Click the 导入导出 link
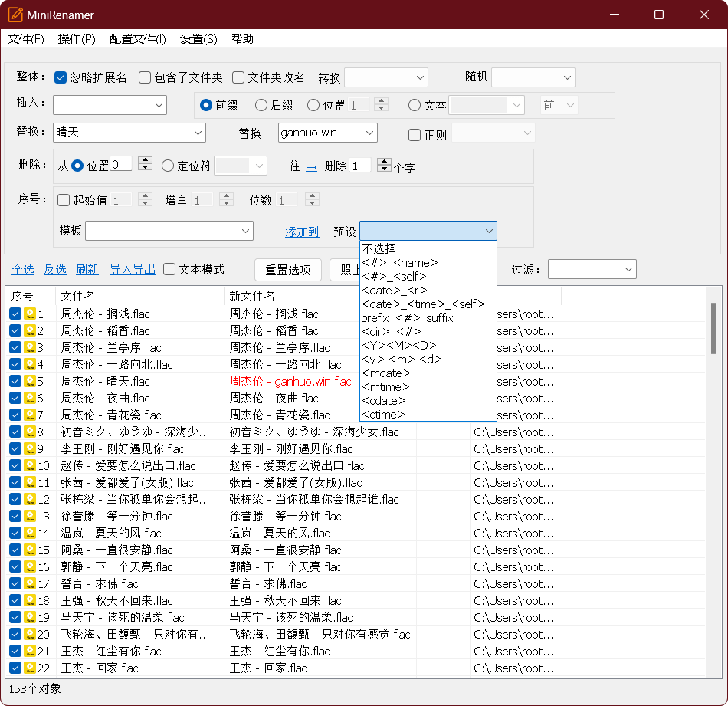The image size is (728, 706). 133,269
